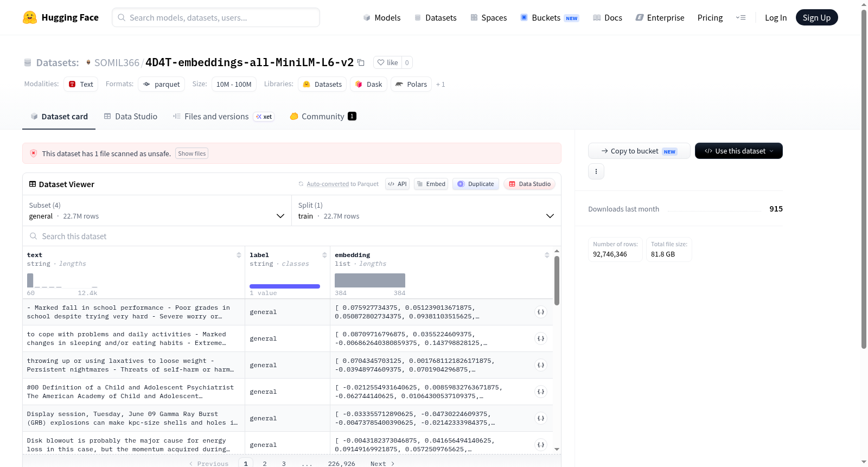Screen dimensions: 868x467
Task: Open Docs in the top navigation
Action: click(608, 17)
